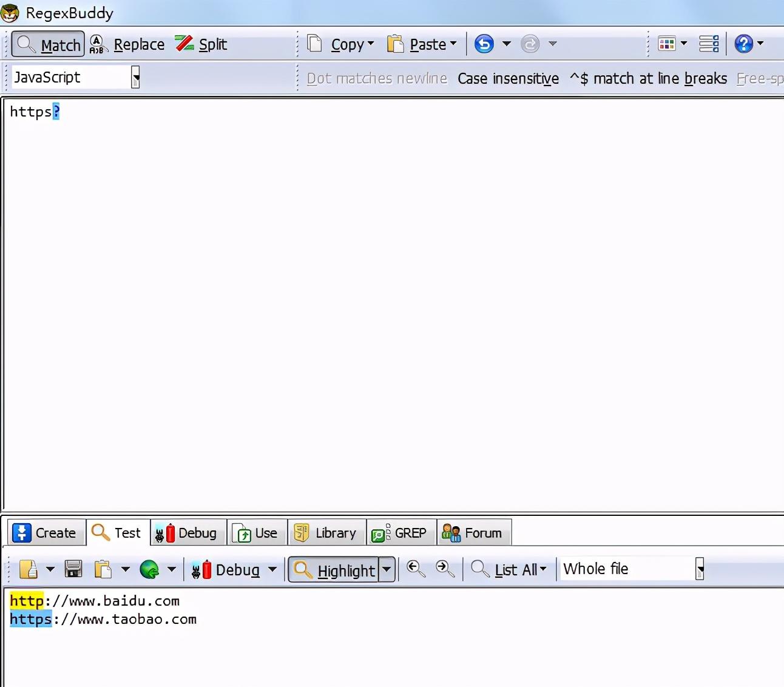This screenshot has width=784, height=687.
Task: Switch to Match mode
Action: point(48,44)
